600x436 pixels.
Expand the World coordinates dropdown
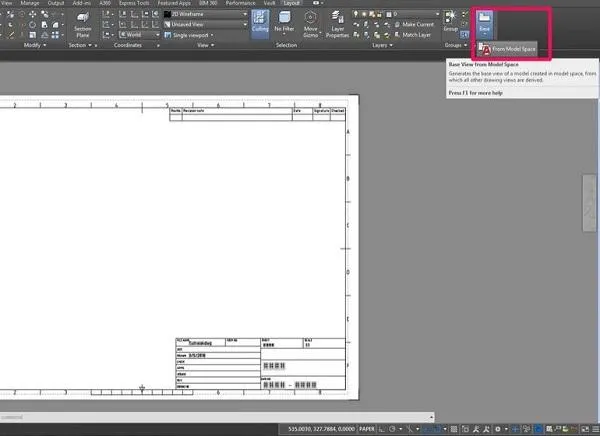pos(144,33)
